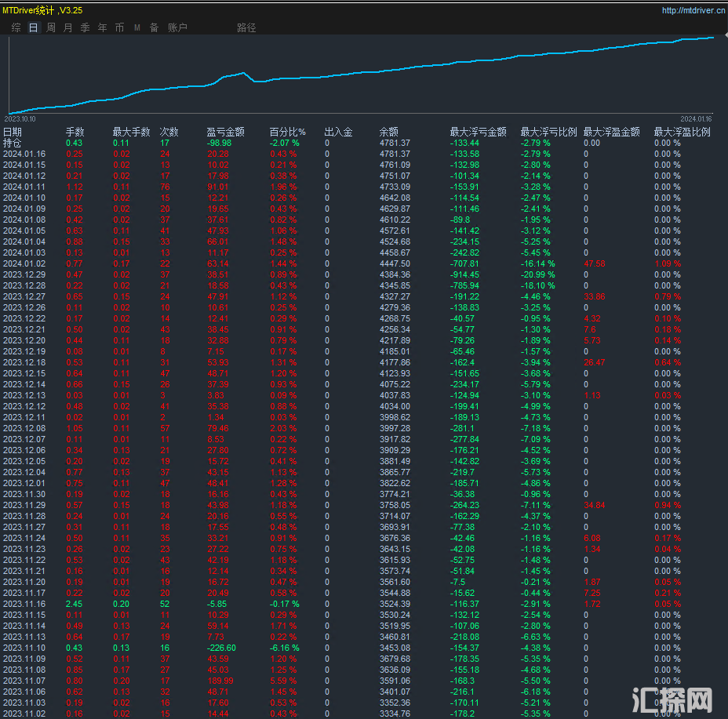The image size is (728, 719).
Task: Switch to the 账户 account tab
Action: click(x=177, y=27)
